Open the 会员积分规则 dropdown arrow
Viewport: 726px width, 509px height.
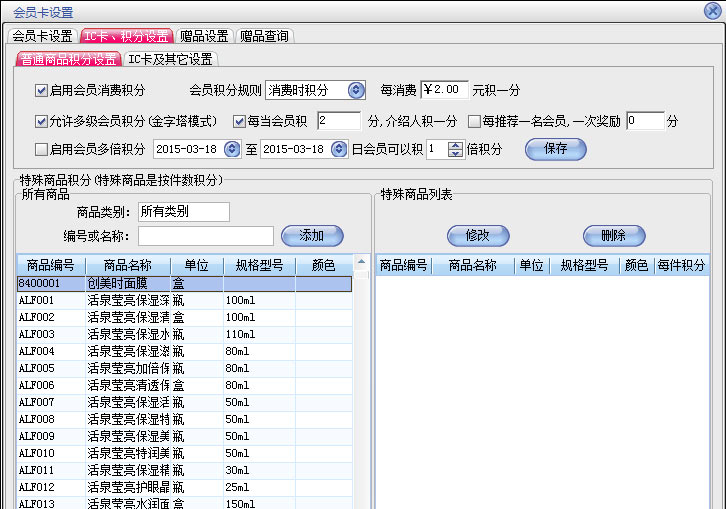356,90
